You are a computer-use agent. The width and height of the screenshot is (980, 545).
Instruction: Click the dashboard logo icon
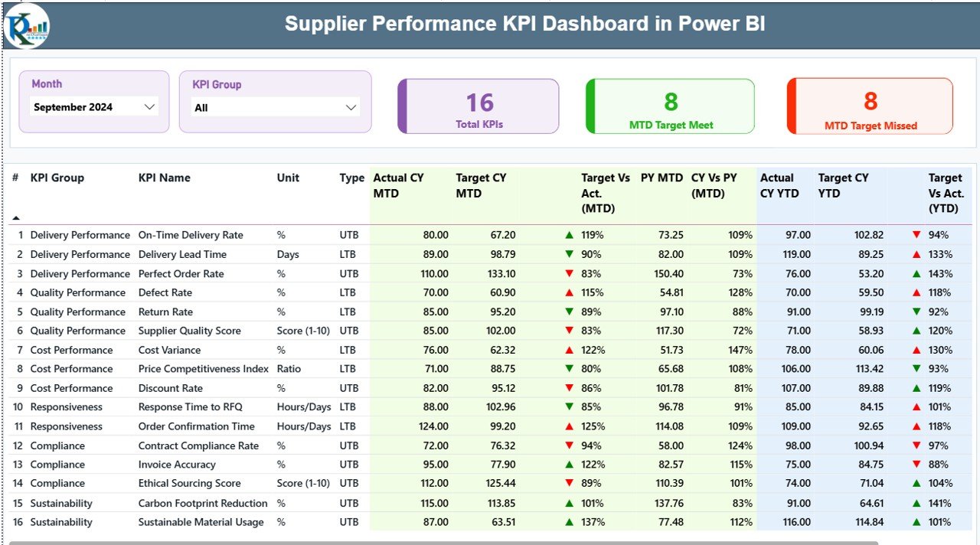coord(27,25)
